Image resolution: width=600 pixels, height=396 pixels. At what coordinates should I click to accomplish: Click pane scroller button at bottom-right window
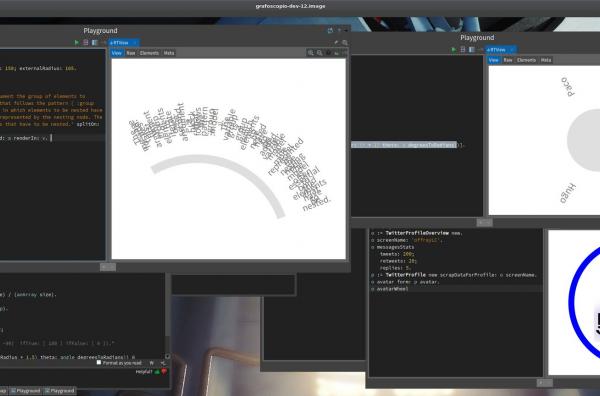pos(545,383)
